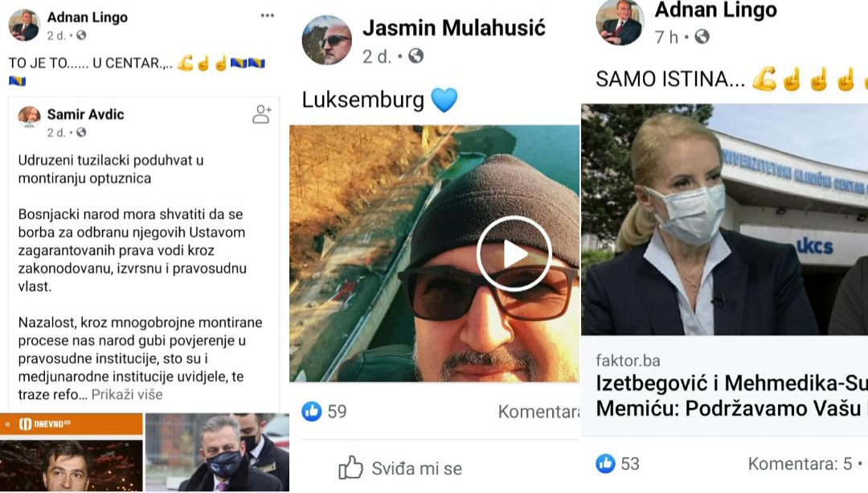Open the faktor.ba article headline
868x493 pixels.
pos(732,396)
